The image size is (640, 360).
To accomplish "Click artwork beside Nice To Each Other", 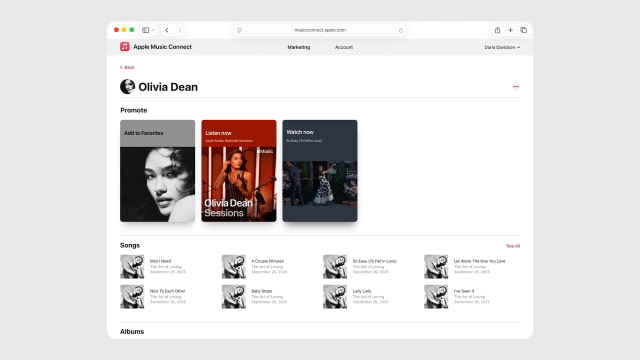I will [132, 297].
